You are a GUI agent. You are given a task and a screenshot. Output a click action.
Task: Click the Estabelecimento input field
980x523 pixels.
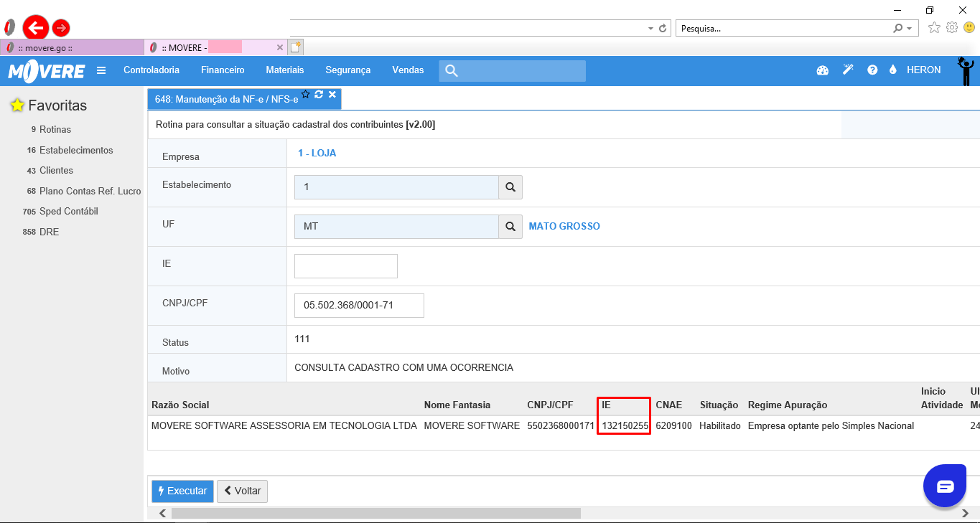click(x=396, y=187)
